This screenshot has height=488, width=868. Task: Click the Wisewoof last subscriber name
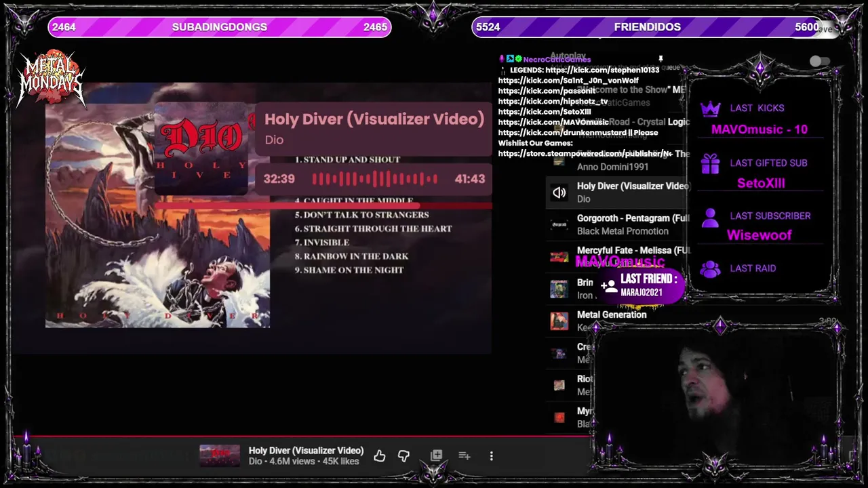click(759, 235)
